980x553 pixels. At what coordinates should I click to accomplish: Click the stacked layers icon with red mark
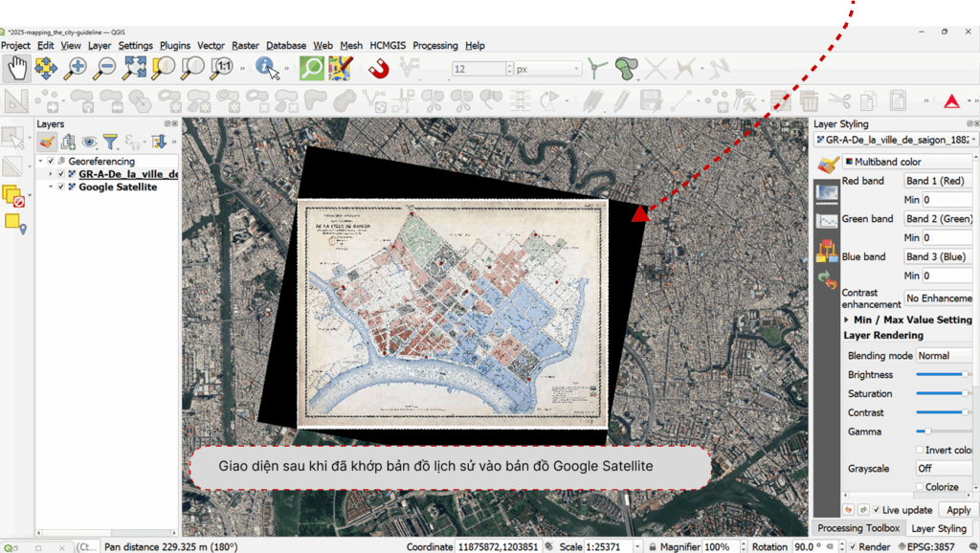point(12,195)
